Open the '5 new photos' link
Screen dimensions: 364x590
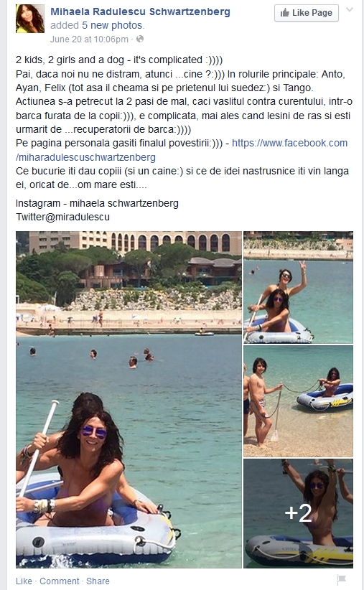pos(112,25)
